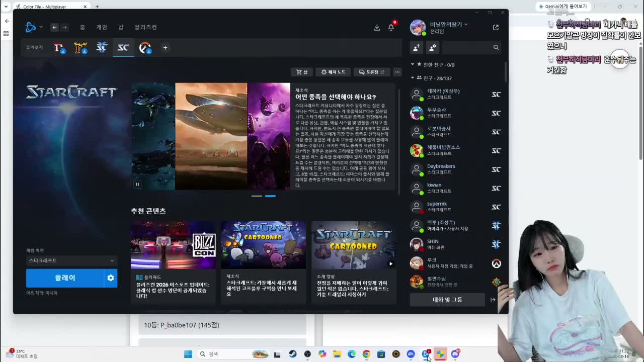Image resolution: width=644 pixels, height=362 pixels.
Task: Select the first favorite game icon with download badge
Action: [x=59, y=48]
